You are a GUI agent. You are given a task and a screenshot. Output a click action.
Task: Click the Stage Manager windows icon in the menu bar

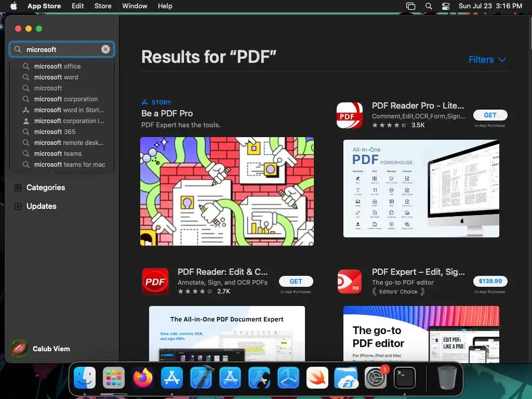pyautogui.click(x=410, y=6)
